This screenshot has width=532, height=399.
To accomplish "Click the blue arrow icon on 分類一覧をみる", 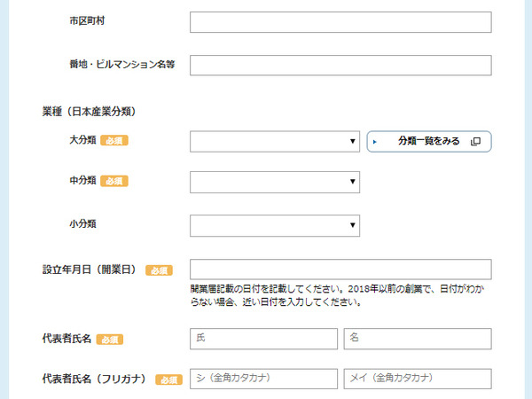I will pos(375,142).
